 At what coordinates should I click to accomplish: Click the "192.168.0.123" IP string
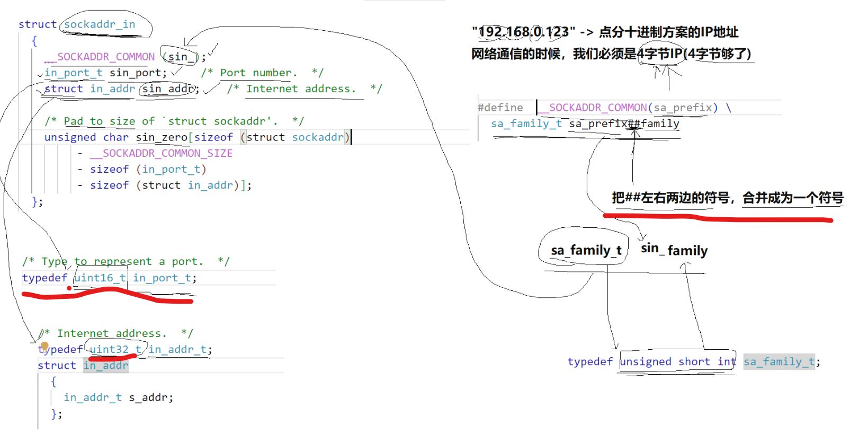[x=523, y=32]
